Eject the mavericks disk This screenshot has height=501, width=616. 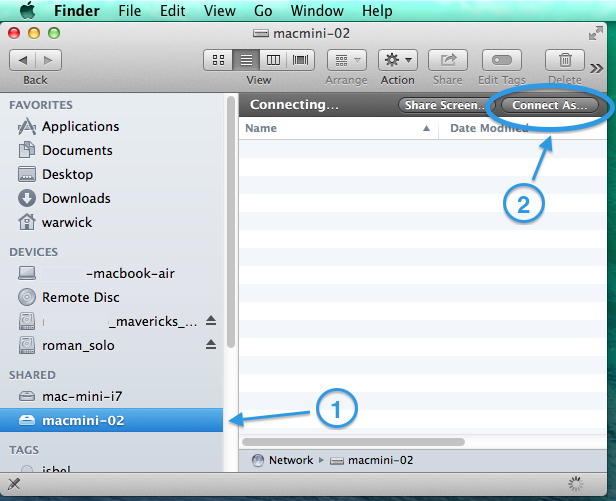click(211, 321)
